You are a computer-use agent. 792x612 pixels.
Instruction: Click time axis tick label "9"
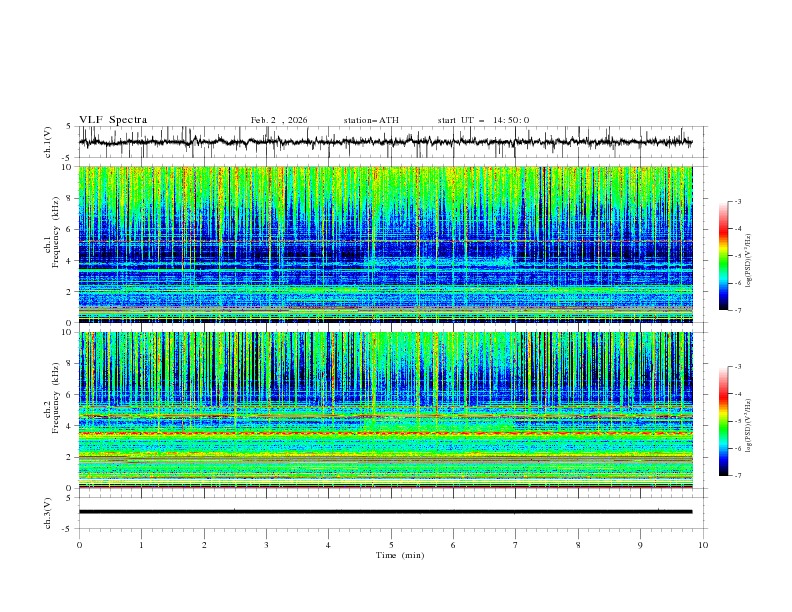point(640,545)
